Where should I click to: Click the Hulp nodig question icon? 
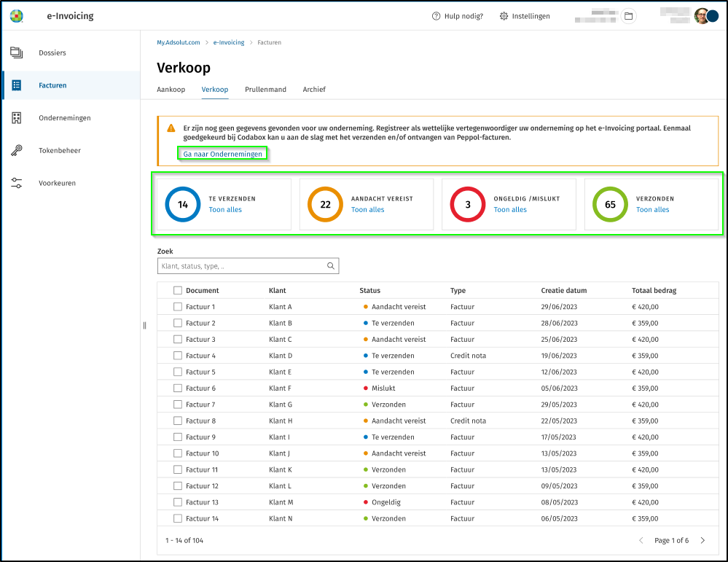point(436,16)
